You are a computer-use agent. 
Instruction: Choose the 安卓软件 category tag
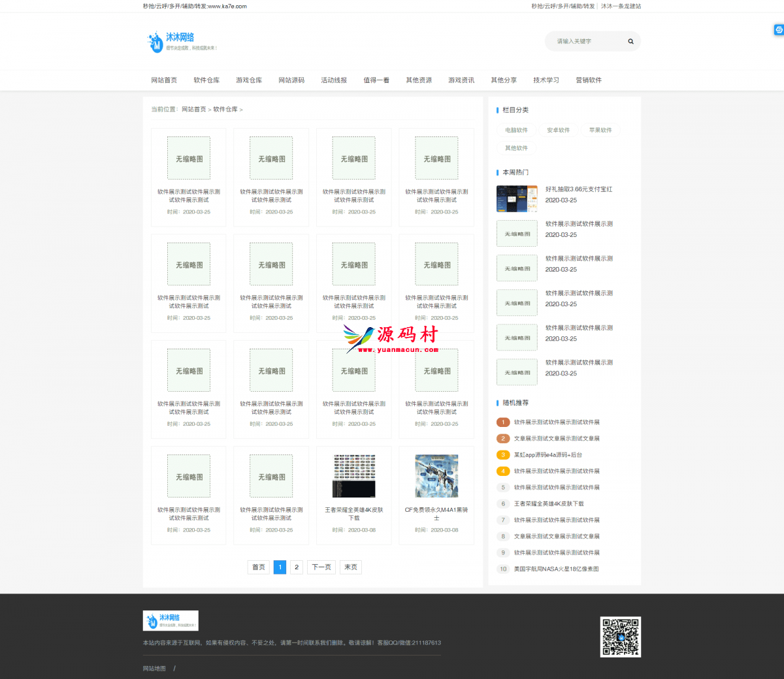coord(558,130)
